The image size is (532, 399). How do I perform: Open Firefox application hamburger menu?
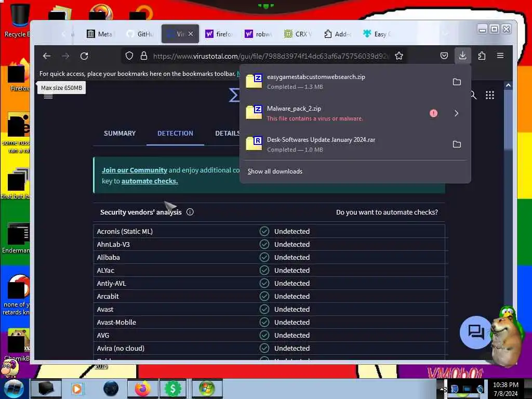coord(500,56)
